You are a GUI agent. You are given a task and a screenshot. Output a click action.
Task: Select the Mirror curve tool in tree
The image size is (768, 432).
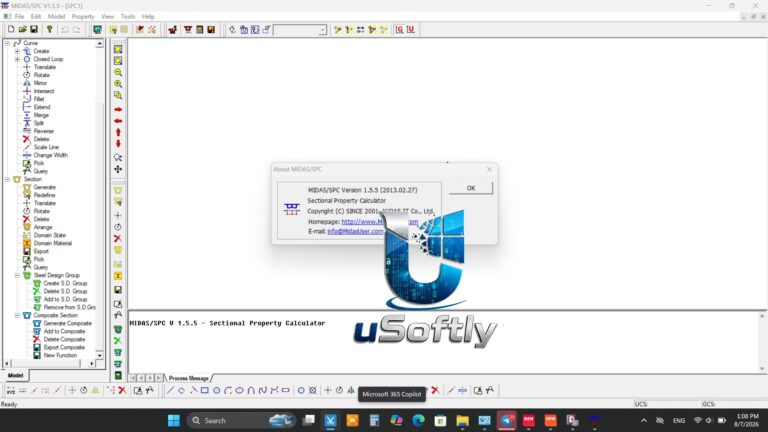pos(40,83)
